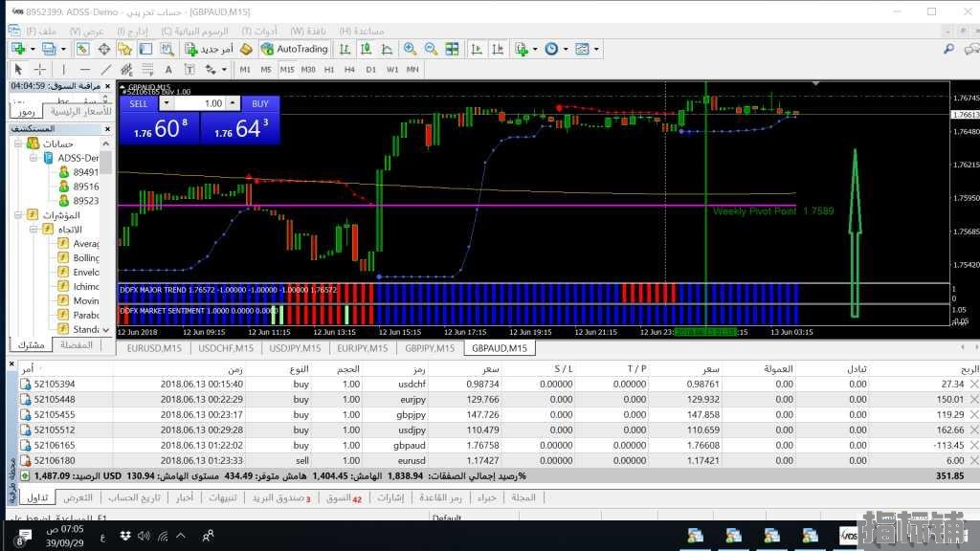Click the New Order toolbar button

209,49
